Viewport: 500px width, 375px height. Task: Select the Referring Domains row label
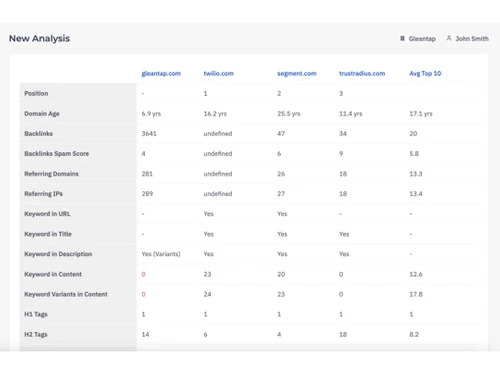coord(51,174)
